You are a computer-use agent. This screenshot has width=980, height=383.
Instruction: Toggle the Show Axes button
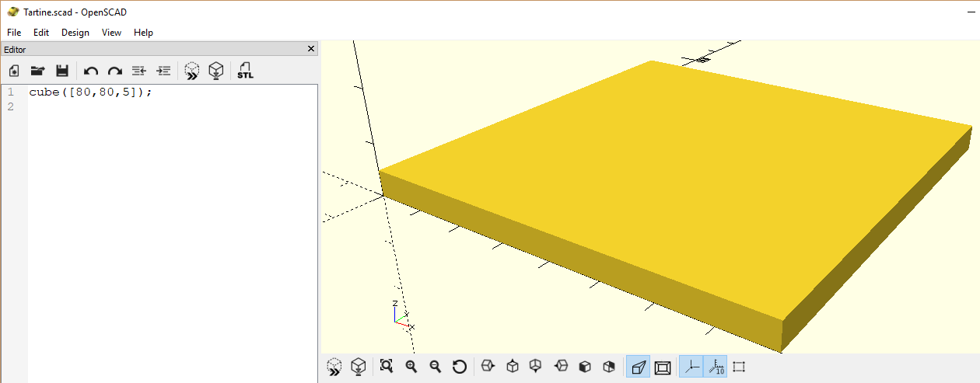tap(691, 367)
